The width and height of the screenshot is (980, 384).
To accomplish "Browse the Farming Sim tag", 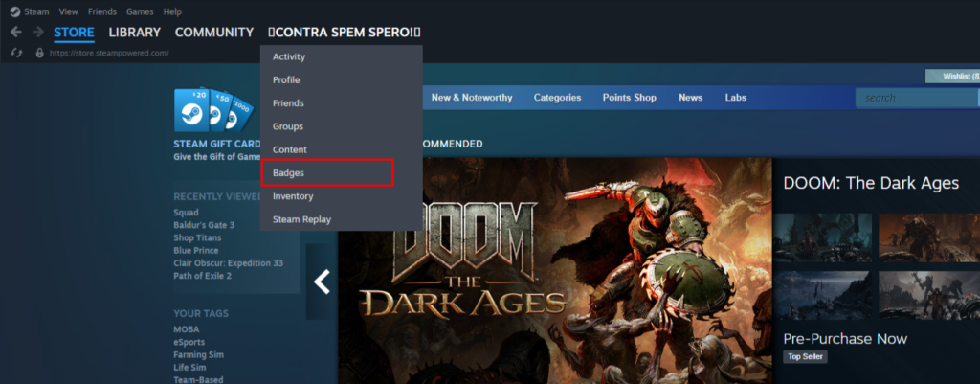I will [x=199, y=354].
